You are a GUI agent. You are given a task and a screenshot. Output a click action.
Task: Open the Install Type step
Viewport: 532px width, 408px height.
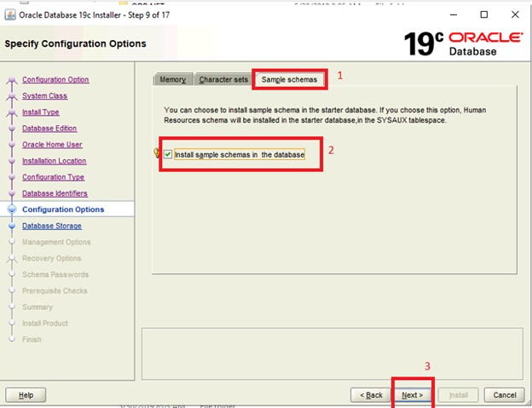pos(40,112)
